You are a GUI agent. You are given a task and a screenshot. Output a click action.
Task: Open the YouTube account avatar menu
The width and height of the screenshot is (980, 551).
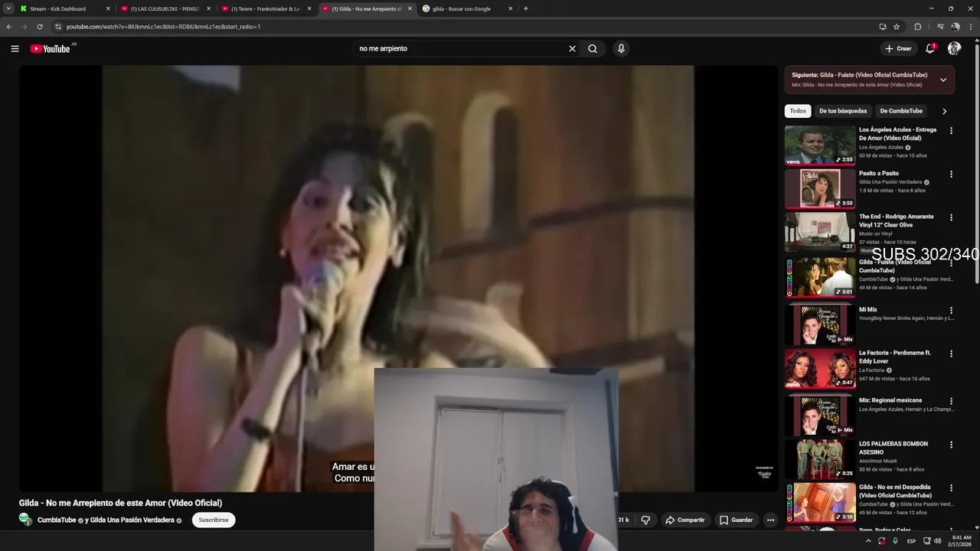tap(954, 48)
